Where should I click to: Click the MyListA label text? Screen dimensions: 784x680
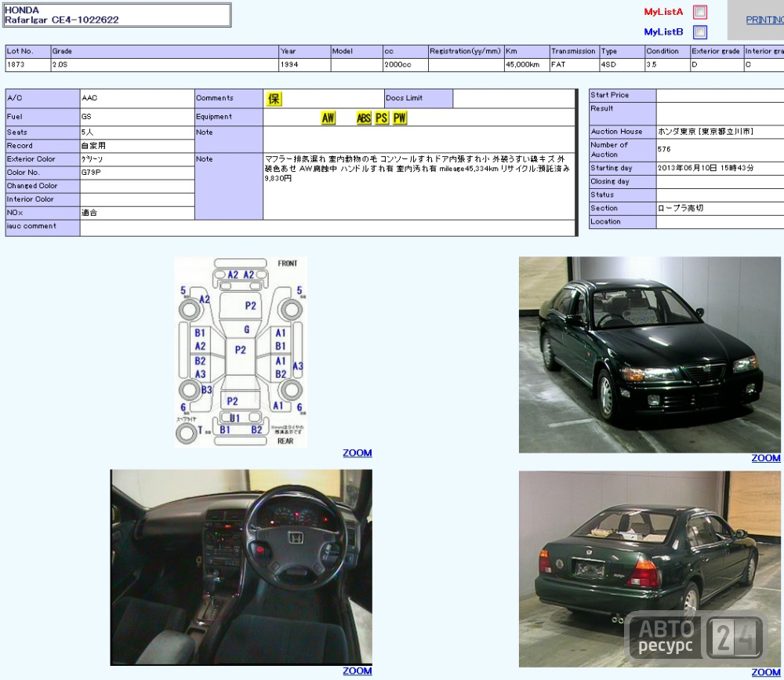[x=663, y=12]
